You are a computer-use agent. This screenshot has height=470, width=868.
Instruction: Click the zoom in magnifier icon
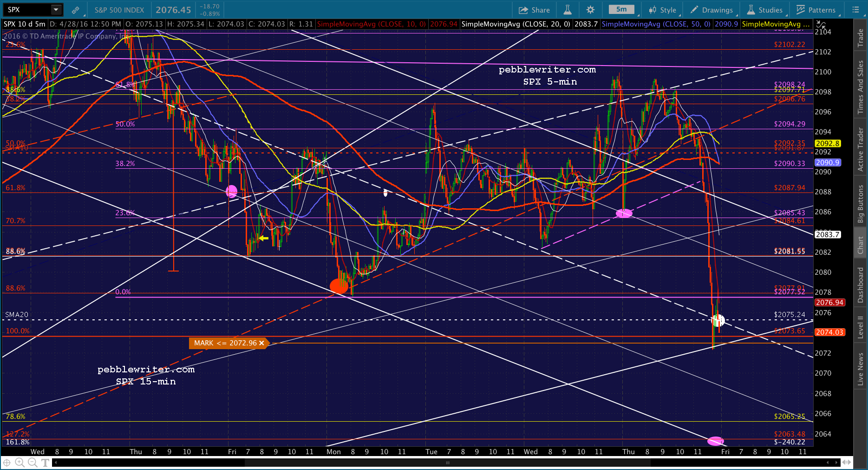point(20,462)
